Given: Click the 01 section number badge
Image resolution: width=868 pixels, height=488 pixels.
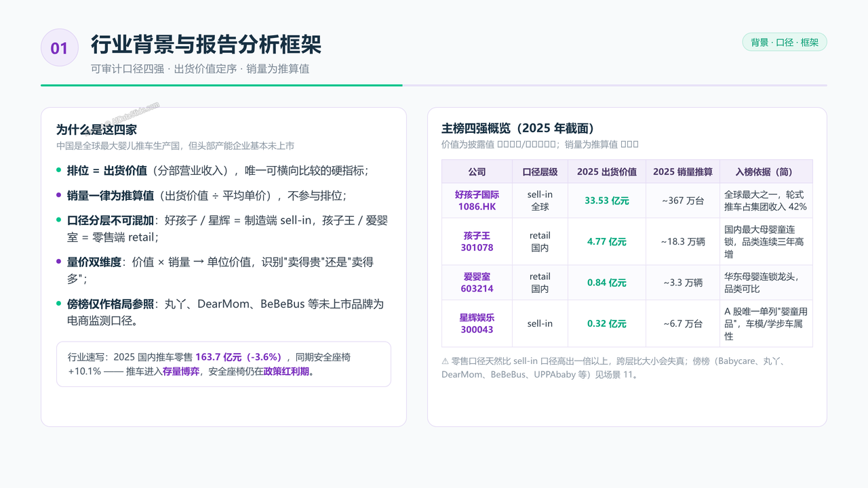Looking at the screenshot, I should point(60,47).
